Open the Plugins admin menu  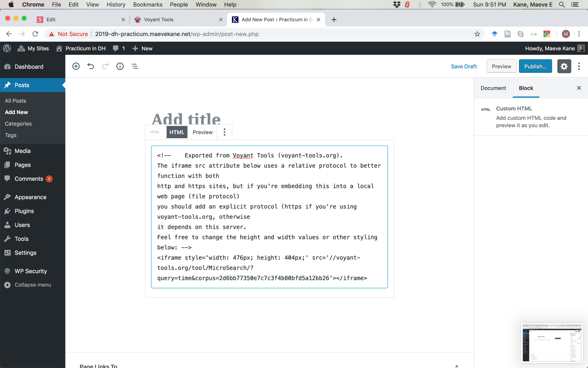pyautogui.click(x=24, y=211)
